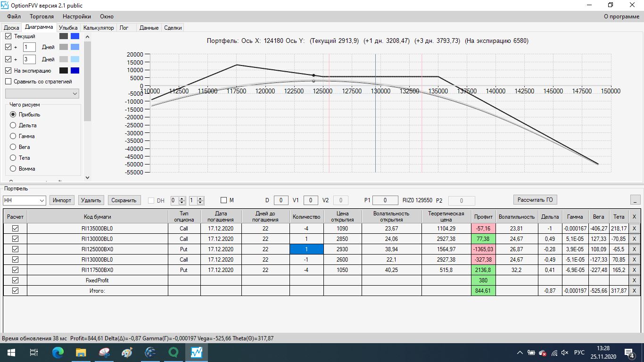This screenshot has width=644, height=362.
Task: Click the left panel scroll-down arrow
Action: point(87,178)
